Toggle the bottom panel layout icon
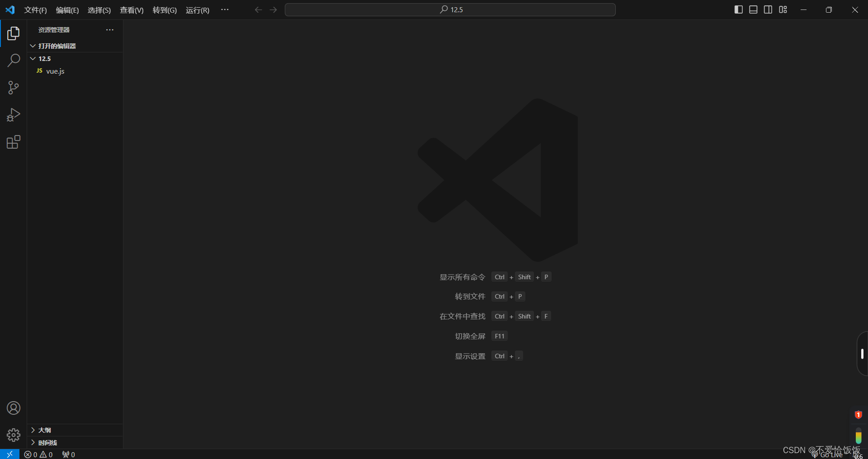Screen dimensions: 868x459 (753, 9)
